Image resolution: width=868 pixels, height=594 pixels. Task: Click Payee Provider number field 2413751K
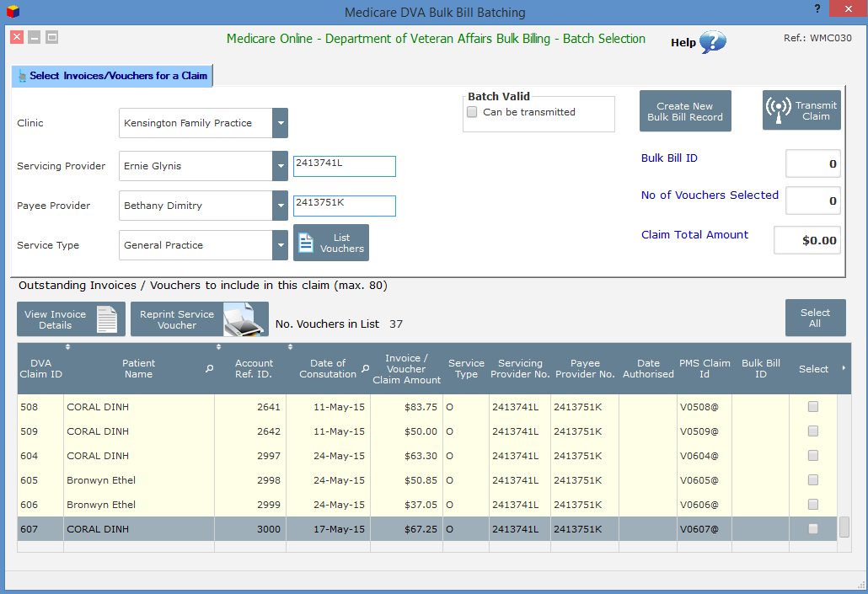click(345, 206)
